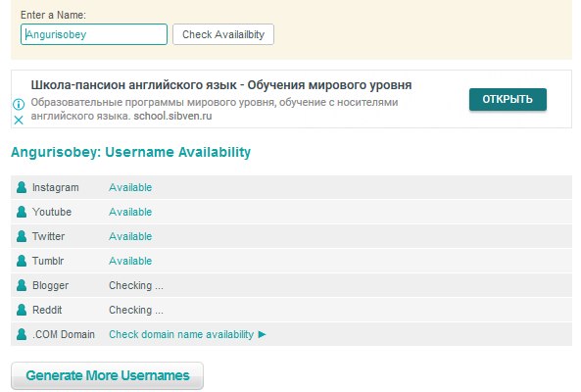The height and width of the screenshot is (392, 581).
Task: Click the Twitter row label
Action: (49, 236)
